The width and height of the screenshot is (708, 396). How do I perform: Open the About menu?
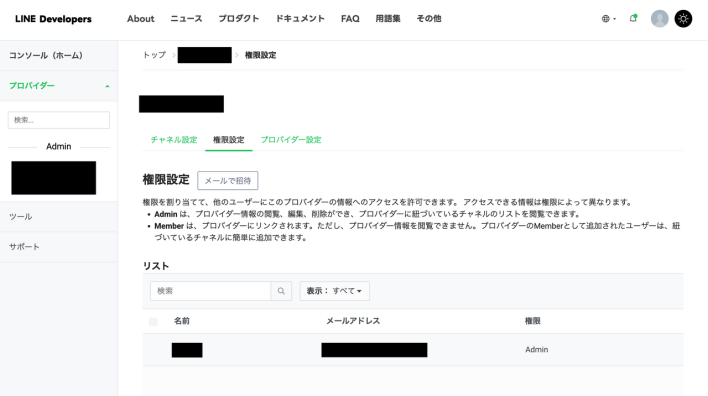click(x=140, y=19)
